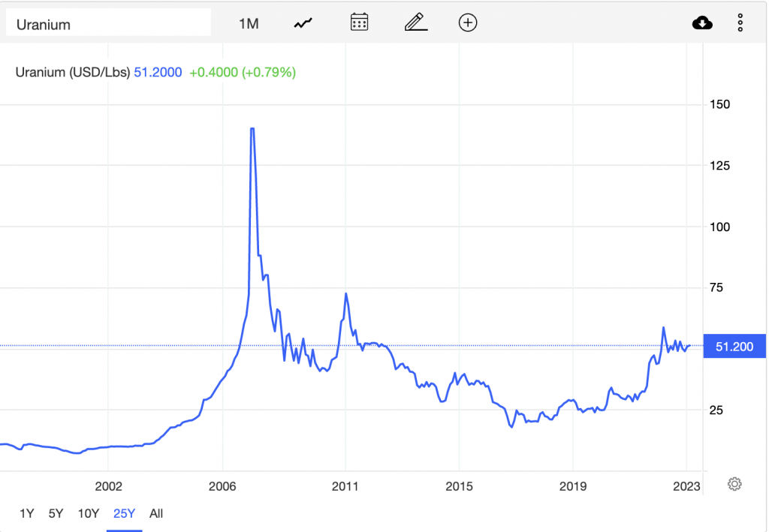Click the 2006 x-axis label
769x532 pixels.
[x=222, y=486]
